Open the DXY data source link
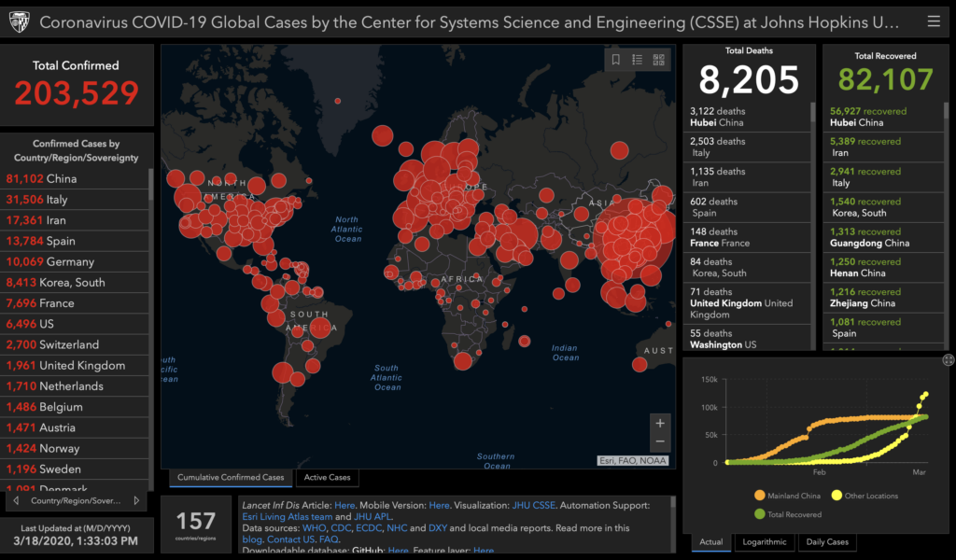The height and width of the screenshot is (560, 956). (x=438, y=528)
